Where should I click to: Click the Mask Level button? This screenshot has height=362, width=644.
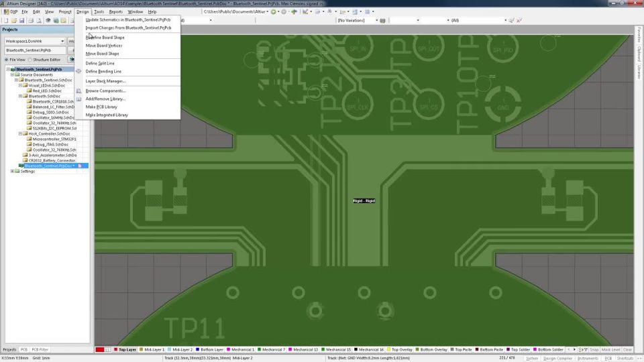[x=610, y=350]
